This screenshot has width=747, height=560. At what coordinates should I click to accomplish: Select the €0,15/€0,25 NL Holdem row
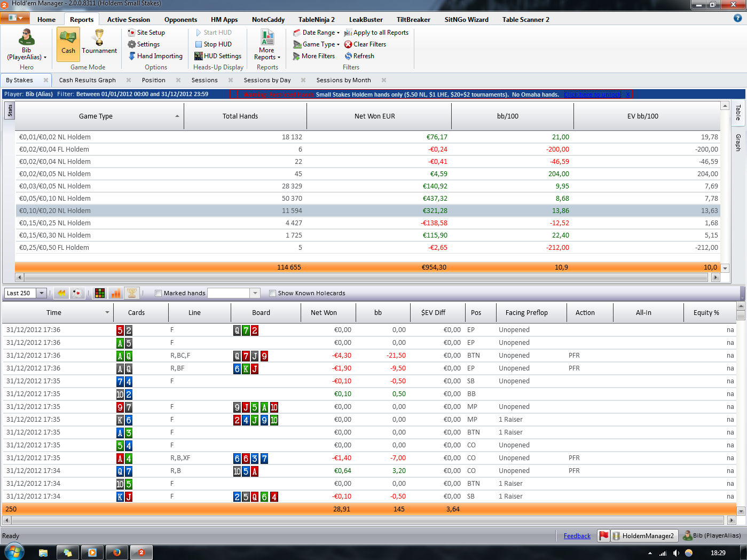pos(368,223)
